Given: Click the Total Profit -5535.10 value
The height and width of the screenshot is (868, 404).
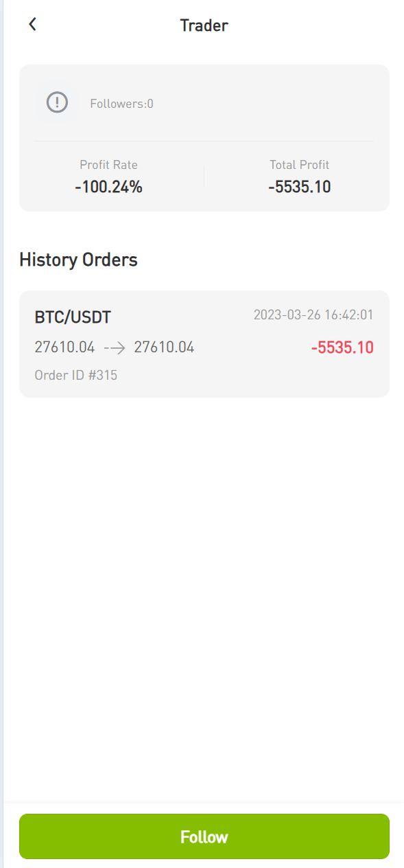Looking at the screenshot, I should coord(300,186).
